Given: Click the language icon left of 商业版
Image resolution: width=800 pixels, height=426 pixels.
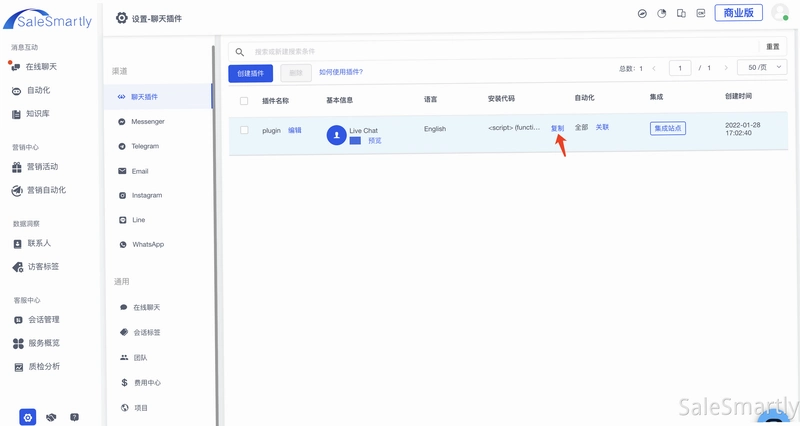Looking at the screenshot, I should coord(701,14).
